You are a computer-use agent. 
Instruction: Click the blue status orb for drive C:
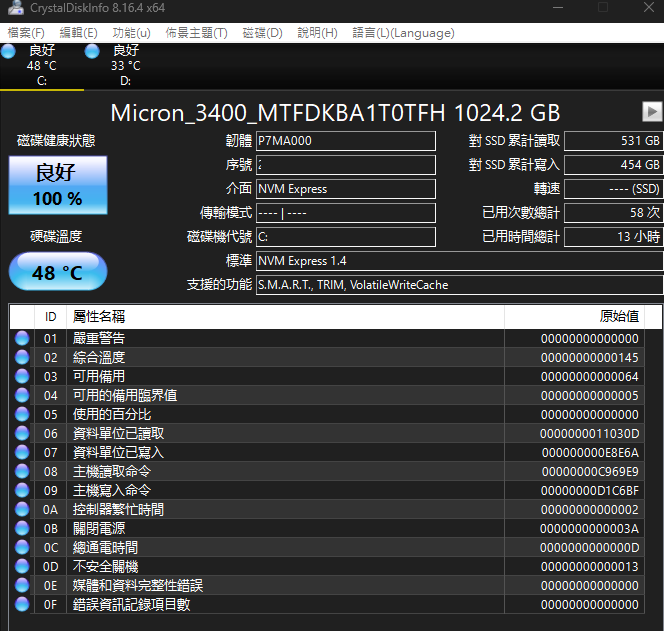click(x=8, y=51)
